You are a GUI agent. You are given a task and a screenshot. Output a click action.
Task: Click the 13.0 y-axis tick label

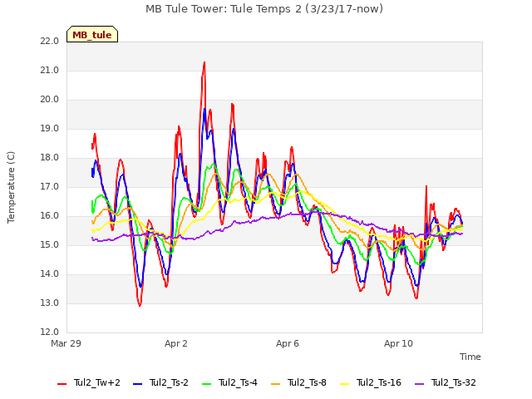(x=50, y=303)
